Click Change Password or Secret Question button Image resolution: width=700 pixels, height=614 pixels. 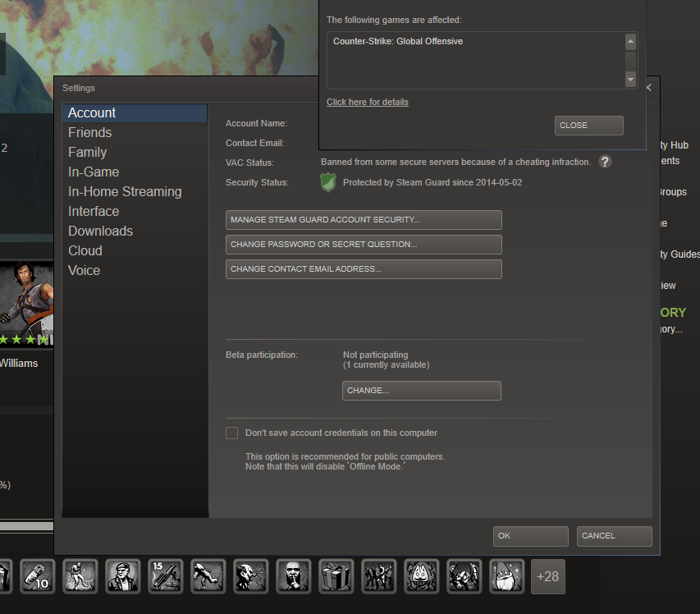[x=364, y=245]
